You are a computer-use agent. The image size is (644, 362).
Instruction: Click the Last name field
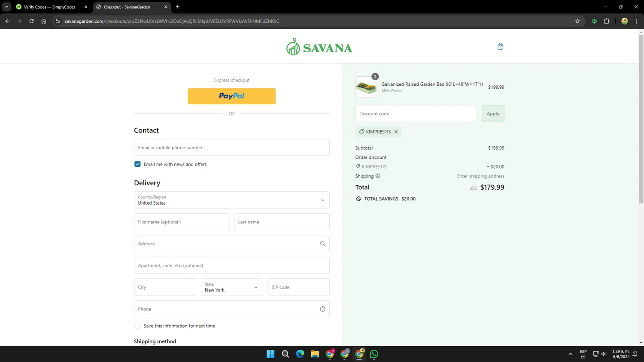click(x=282, y=222)
